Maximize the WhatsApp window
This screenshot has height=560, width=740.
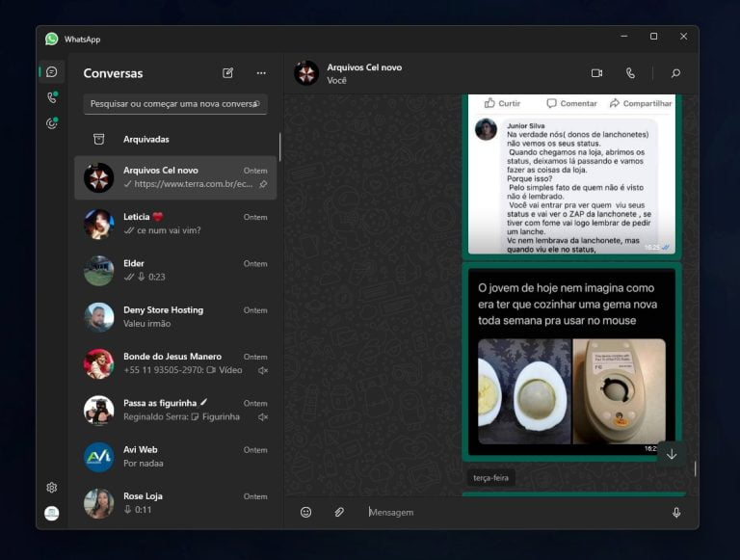click(x=653, y=37)
